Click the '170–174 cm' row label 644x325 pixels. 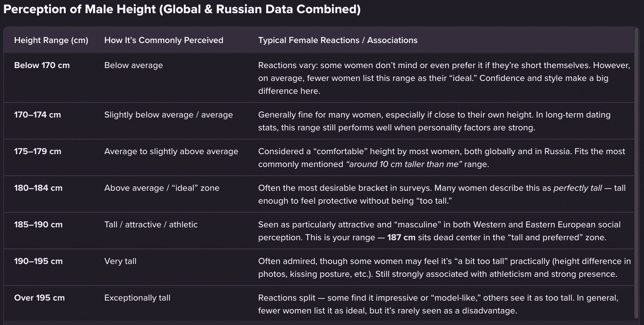tap(37, 115)
